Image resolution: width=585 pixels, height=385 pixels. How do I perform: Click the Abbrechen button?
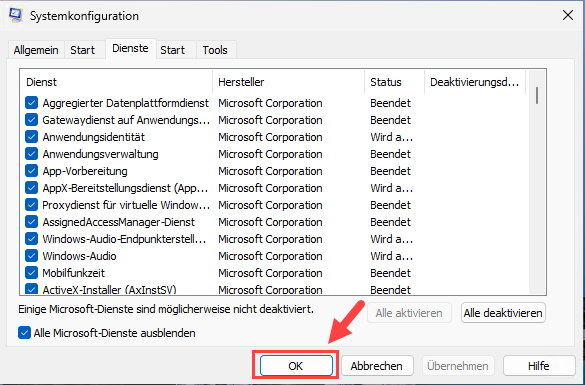click(377, 366)
